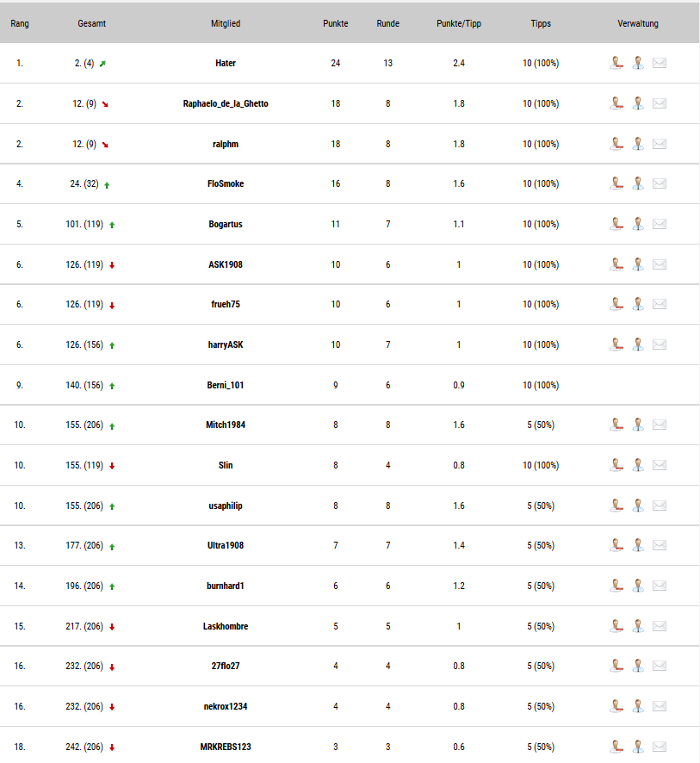This screenshot has width=700, height=763.
Task: Remove usaphilip using the red-minus user icon
Action: pyautogui.click(x=616, y=506)
